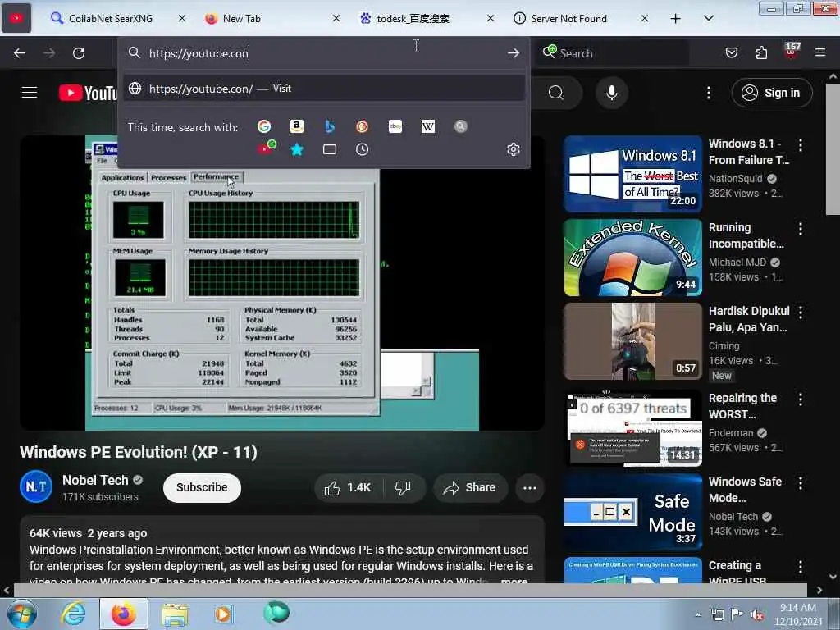Open options for Windows Safe Mode video
Image resolution: width=840 pixels, height=630 pixels.
point(801,482)
